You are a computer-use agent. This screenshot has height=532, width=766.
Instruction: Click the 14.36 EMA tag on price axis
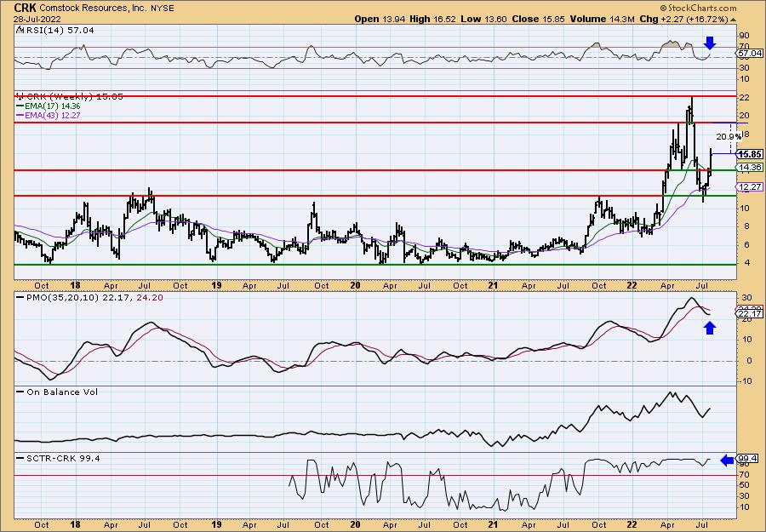(750, 168)
